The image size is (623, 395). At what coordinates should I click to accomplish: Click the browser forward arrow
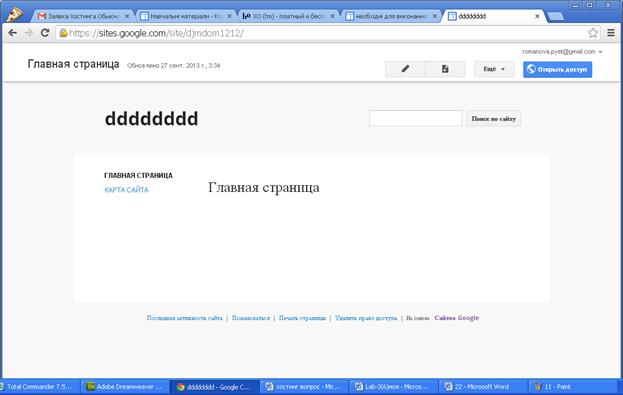coord(29,33)
